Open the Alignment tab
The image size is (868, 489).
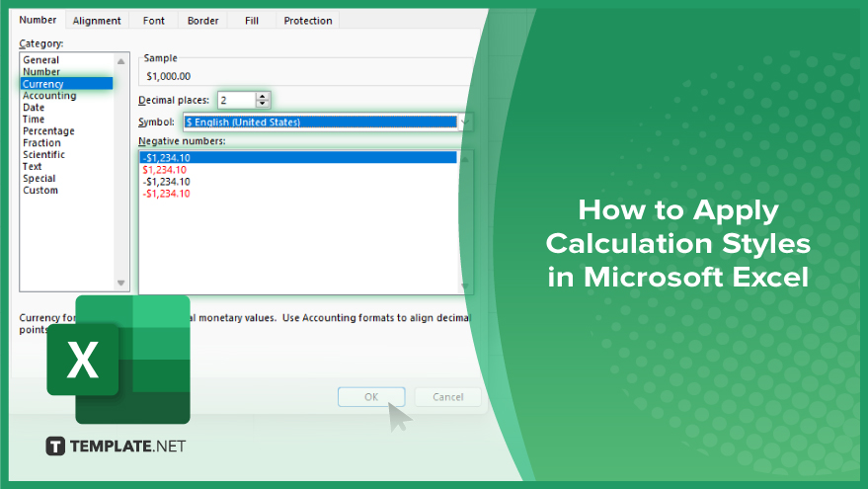pyautogui.click(x=97, y=21)
